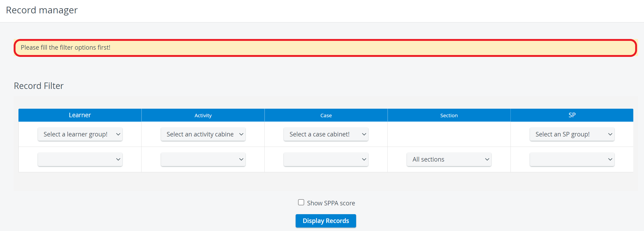Open the empty case dropdown in second row
The image size is (644, 231).
click(x=326, y=159)
